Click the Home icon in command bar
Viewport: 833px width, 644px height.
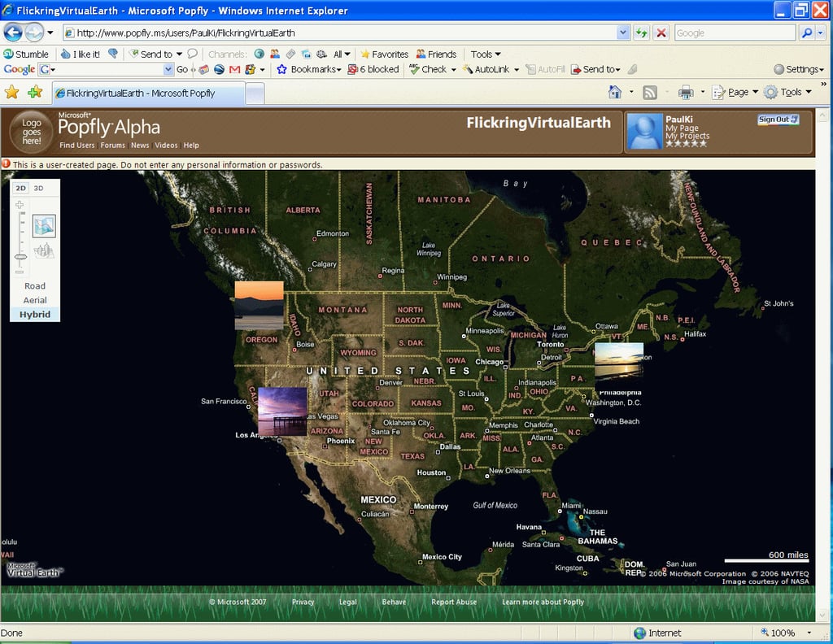(615, 93)
